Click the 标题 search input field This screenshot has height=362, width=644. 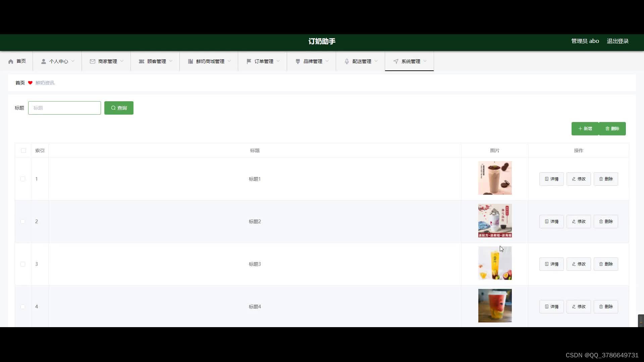64,108
